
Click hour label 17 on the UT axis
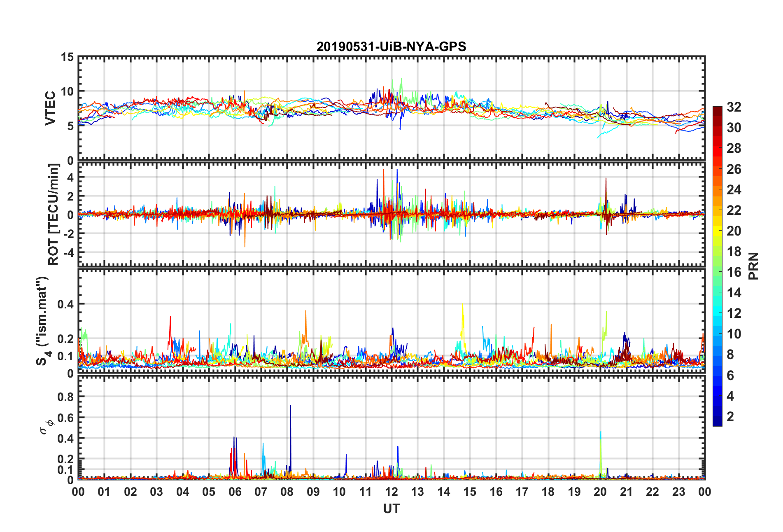(x=522, y=492)
